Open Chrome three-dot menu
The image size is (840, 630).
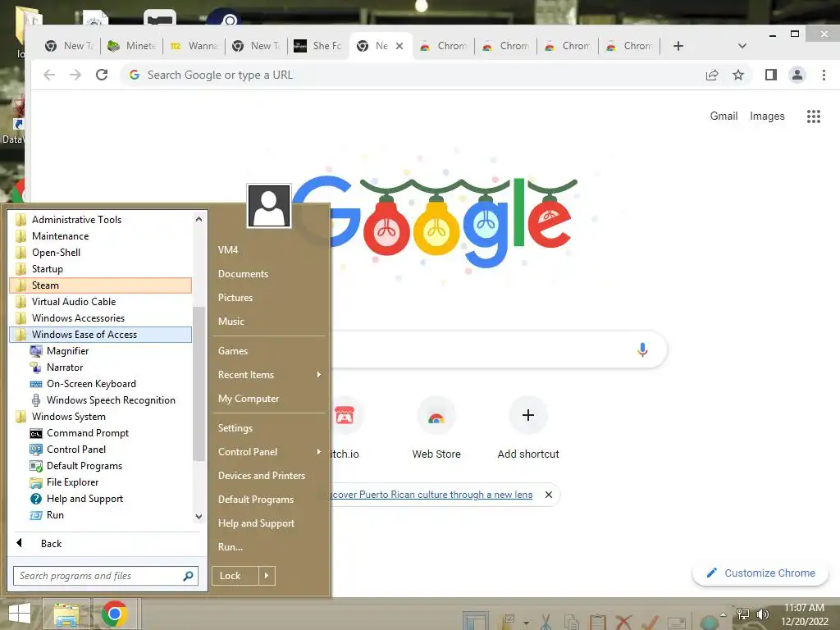click(824, 75)
